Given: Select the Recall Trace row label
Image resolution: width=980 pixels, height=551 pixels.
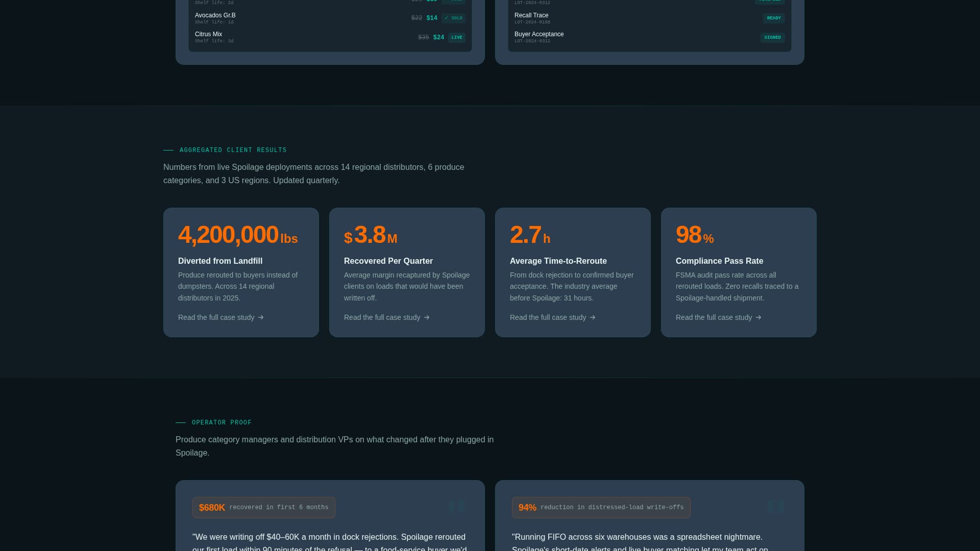Looking at the screenshot, I should tap(531, 15).
